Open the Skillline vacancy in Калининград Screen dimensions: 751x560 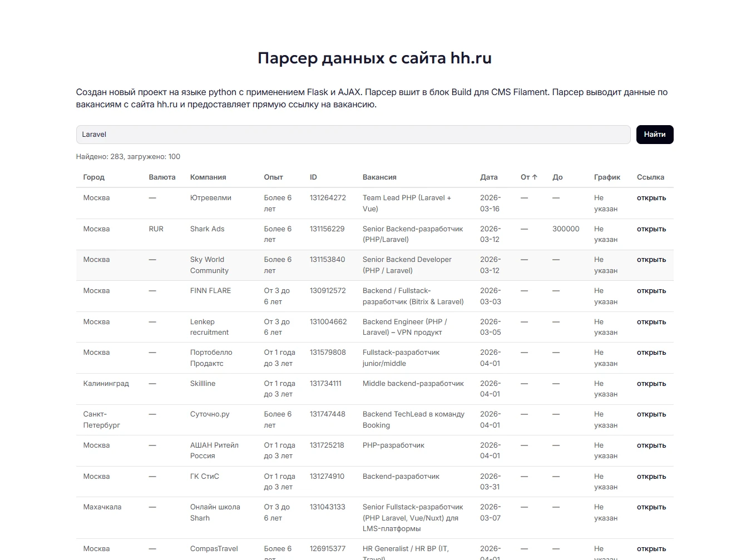(x=651, y=383)
